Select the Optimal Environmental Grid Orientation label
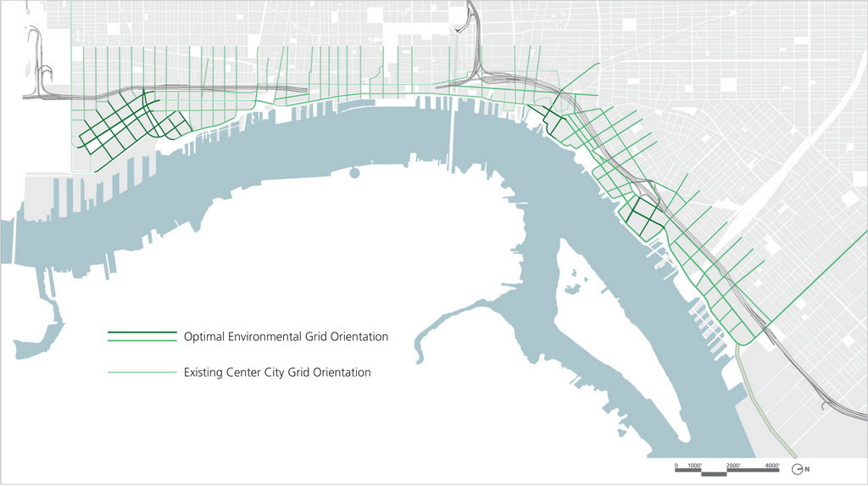The image size is (868, 487). pos(286,337)
